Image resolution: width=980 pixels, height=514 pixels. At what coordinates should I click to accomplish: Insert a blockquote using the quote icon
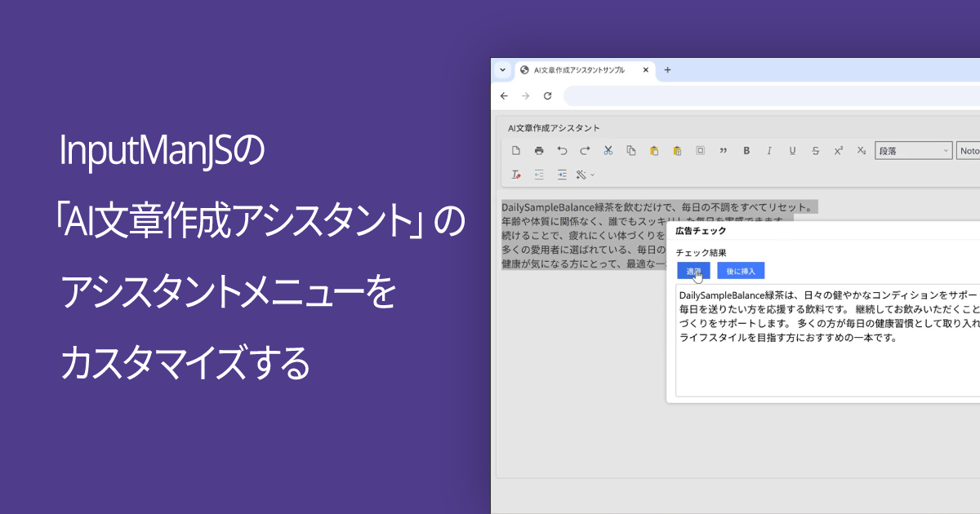tap(722, 151)
